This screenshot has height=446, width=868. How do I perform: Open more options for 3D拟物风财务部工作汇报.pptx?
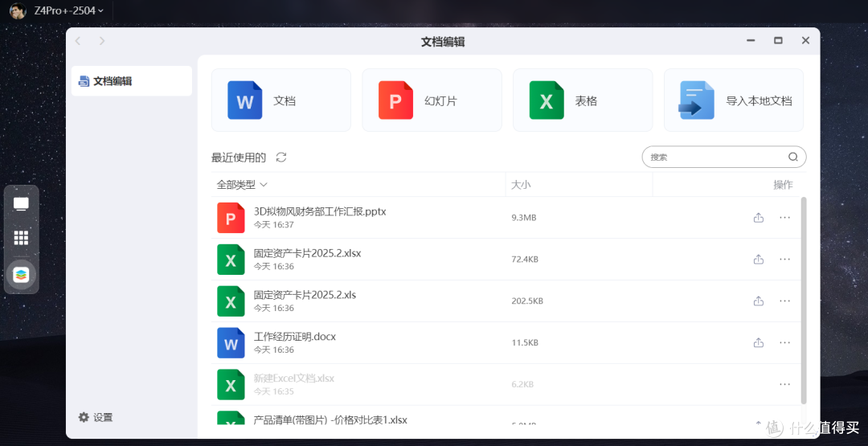pyautogui.click(x=784, y=218)
